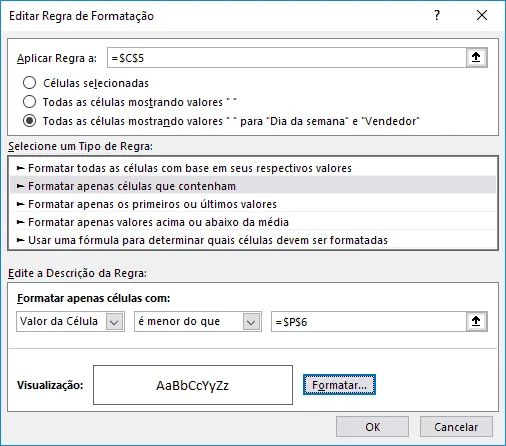Click the =$P$6 value input field
This screenshot has height=446, width=506.
tap(369, 321)
